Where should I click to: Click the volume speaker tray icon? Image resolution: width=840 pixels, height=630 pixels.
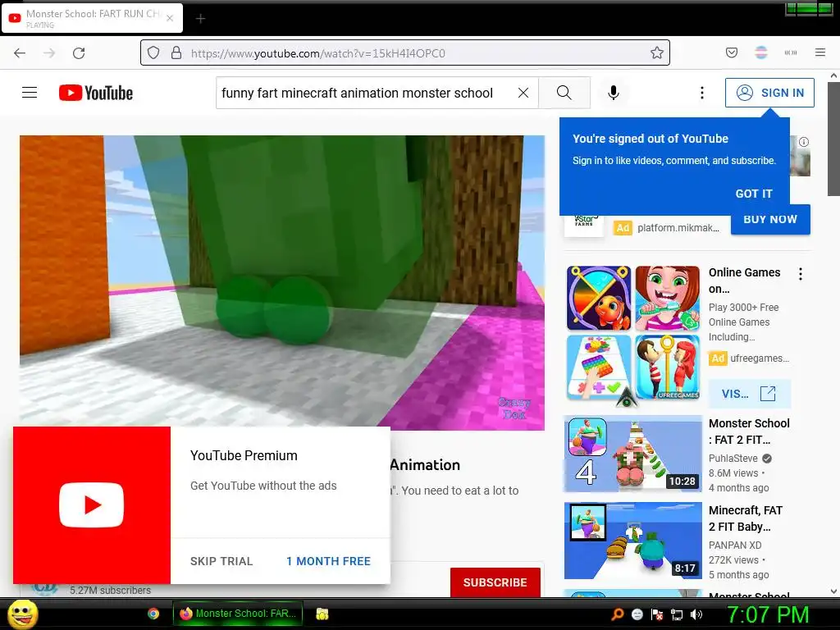(x=696, y=614)
